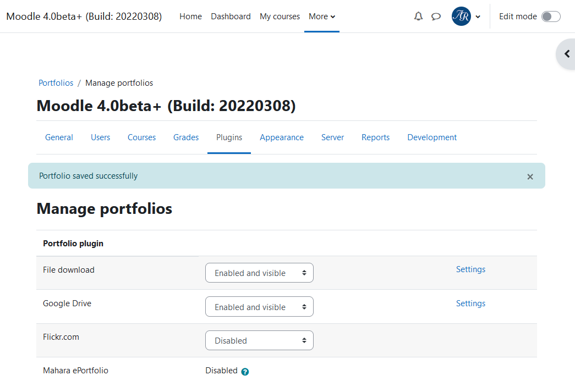575x392 pixels.
Task: Open the messaging speech bubble icon
Action: (436, 16)
